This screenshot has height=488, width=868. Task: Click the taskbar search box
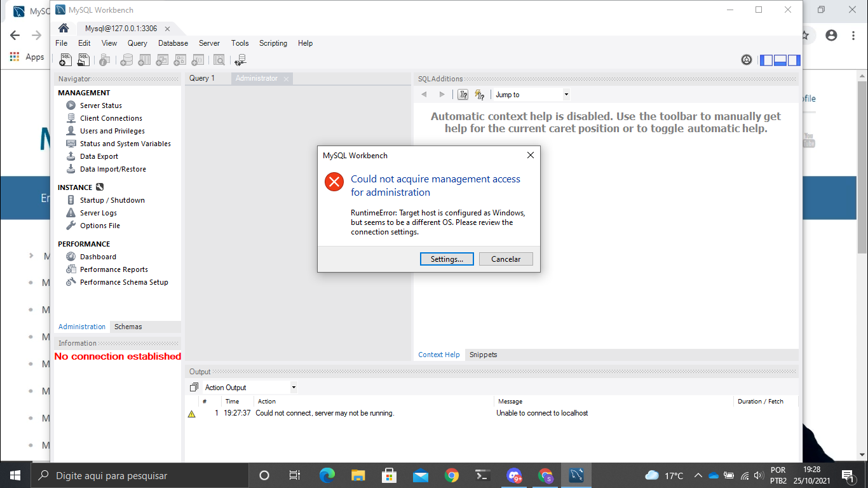139,475
